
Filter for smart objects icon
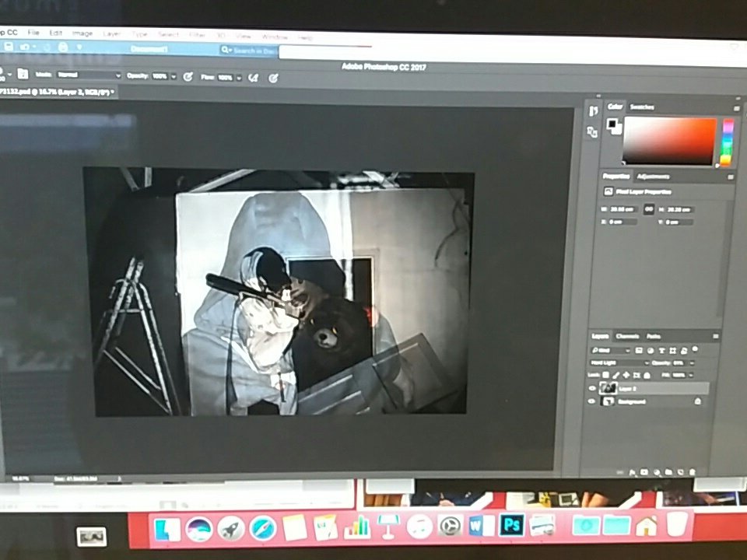coord(684,351)
